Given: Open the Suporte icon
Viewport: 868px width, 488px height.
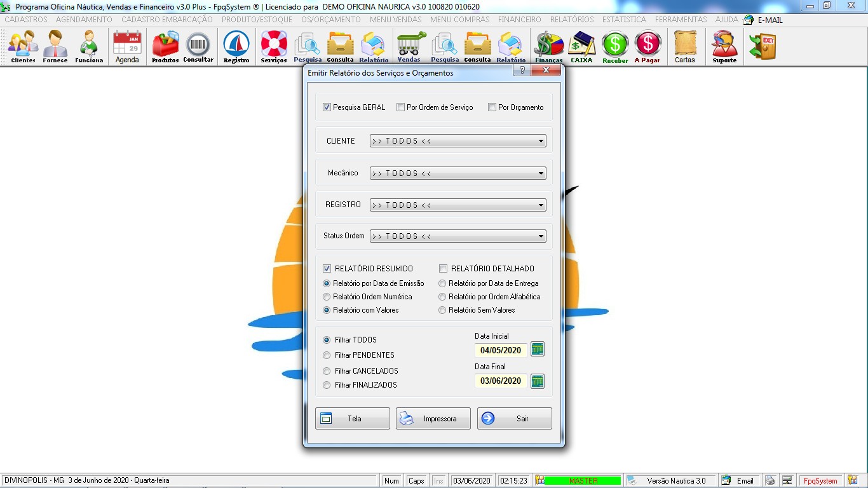Looking at the screenshot, I should (724, 47).
